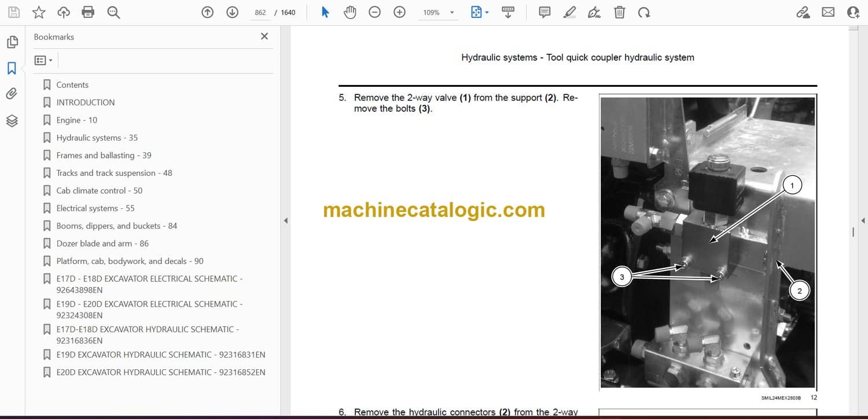
Task: Select the Highlight text pen tool
Action: 569,12
